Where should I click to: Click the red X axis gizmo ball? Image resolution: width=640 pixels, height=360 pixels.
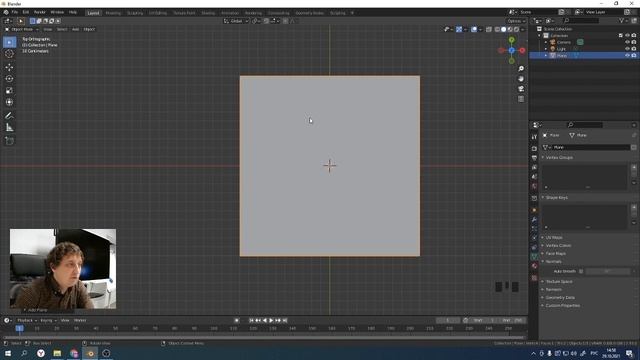[522, 50]
